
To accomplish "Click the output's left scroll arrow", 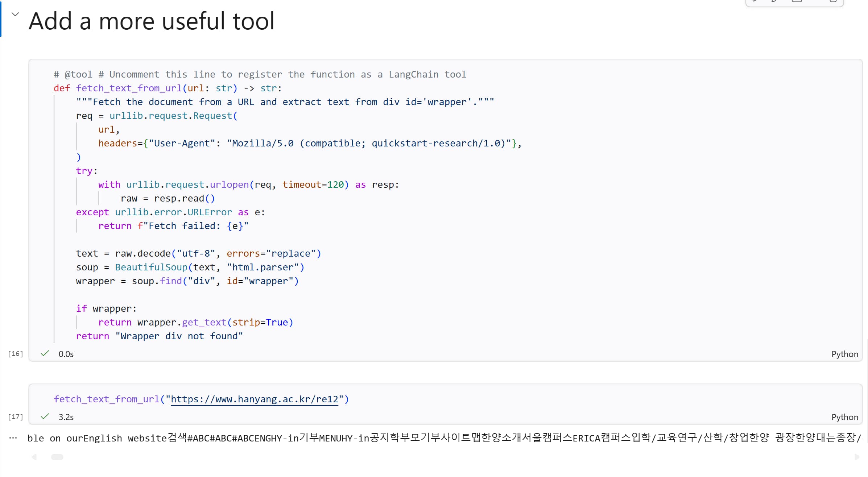I will point(34,457).
